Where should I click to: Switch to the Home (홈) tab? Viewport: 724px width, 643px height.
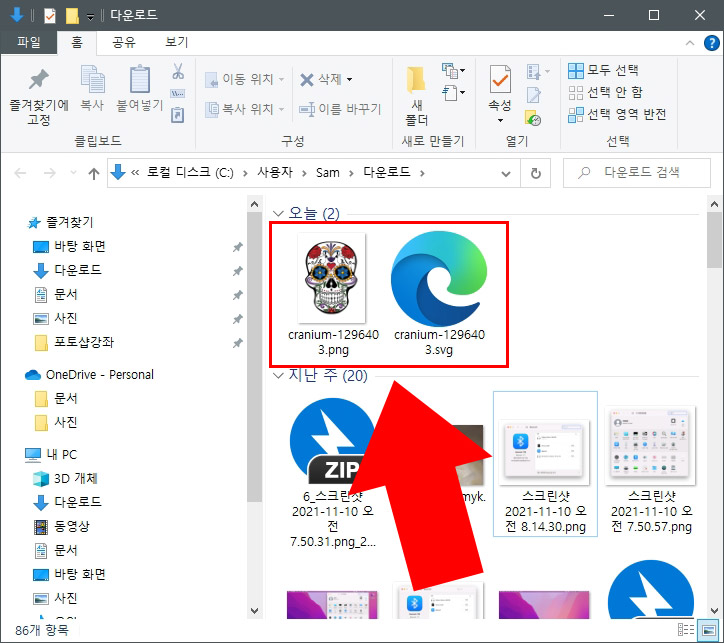(x=77, y=42)
